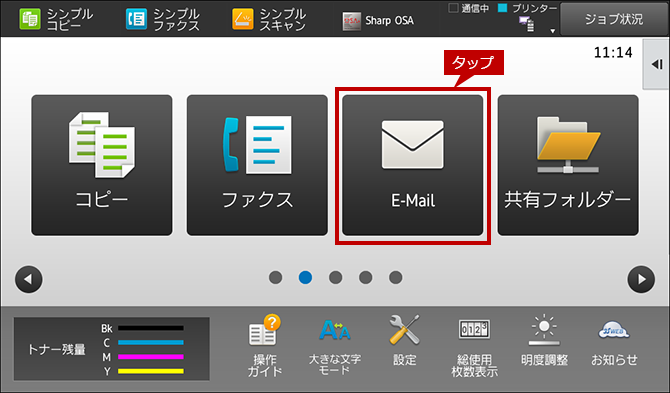Open the 共有フォルダー shared folder tile
This screenshot has width=670, height=393.
click(x=568, y=165)
